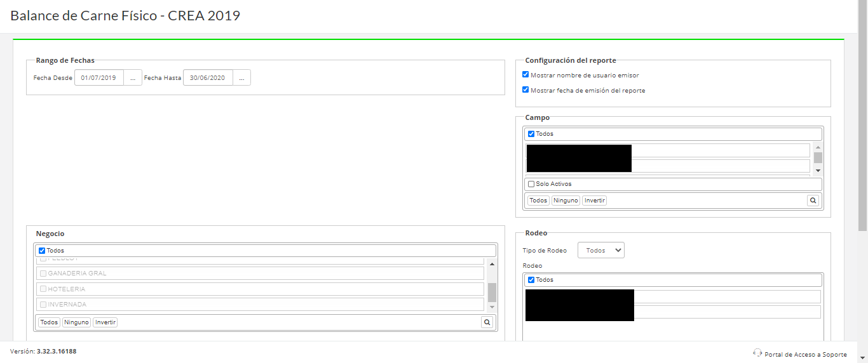This screenshot has width=868, height=363.
Task: Open the Fecha Hasta date picker button
Action: (241, 78)
